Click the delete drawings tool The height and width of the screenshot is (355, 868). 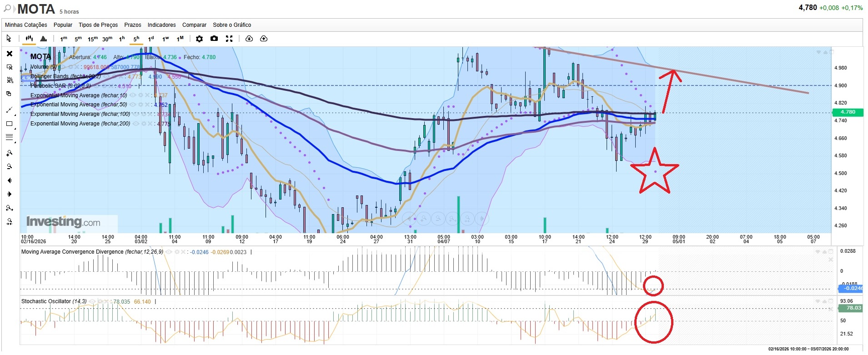[10, 67]
